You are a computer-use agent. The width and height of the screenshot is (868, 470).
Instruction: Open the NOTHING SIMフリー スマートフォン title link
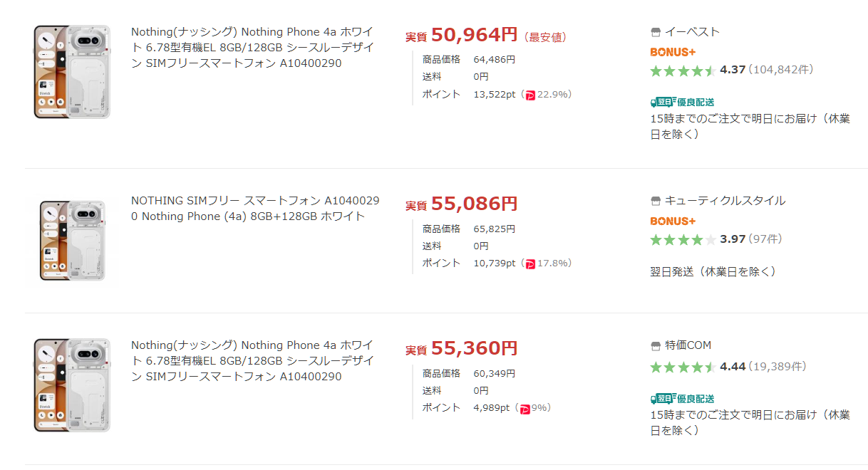255,209
